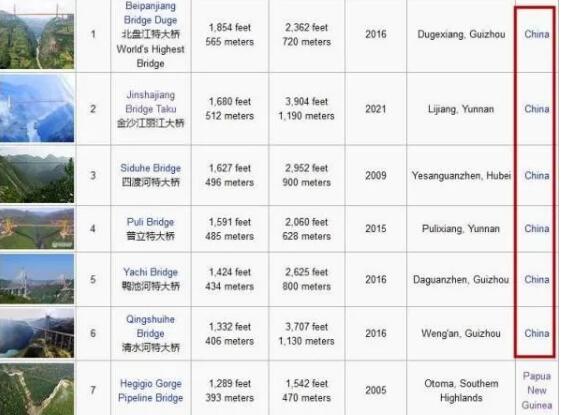Click the China link for Yesanguanzhen, Hubei
The height and width of the screenshot is (415, 561).
click(536, 175)
